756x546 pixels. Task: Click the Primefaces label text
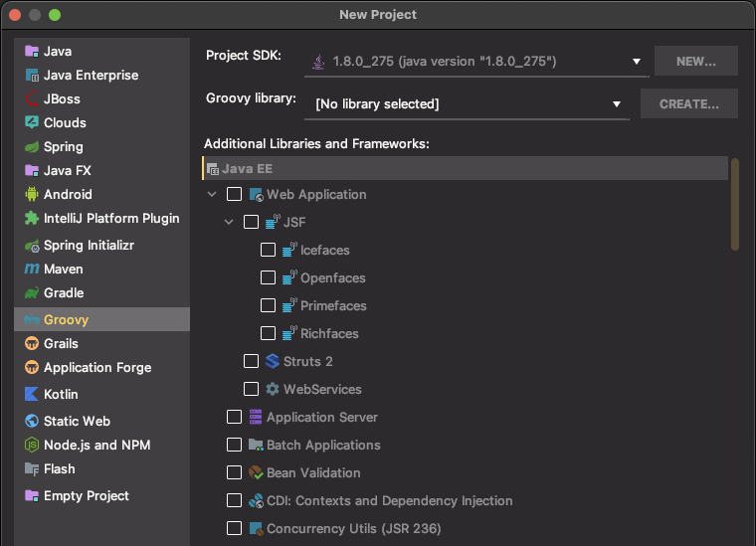click(x=333, y=305)
